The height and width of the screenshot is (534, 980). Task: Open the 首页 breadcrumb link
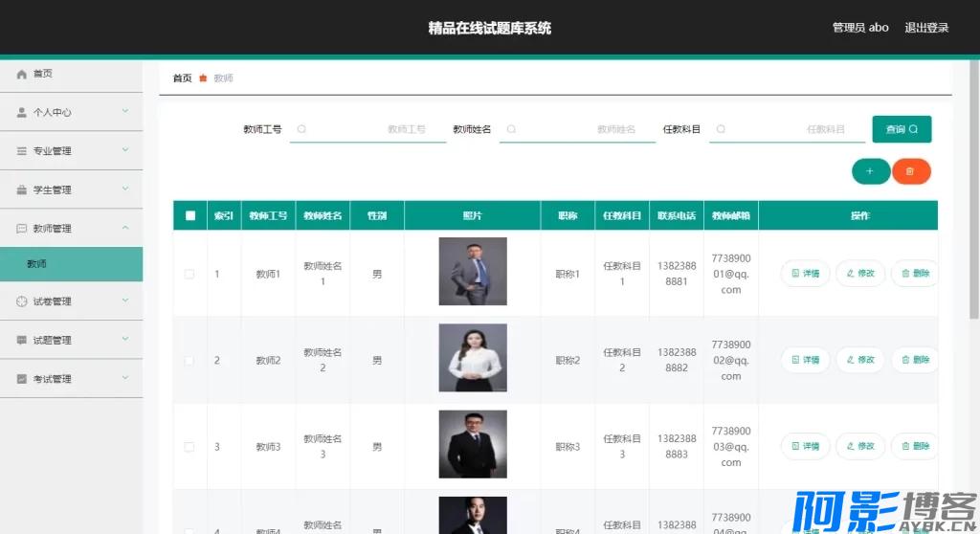(182, 78)
